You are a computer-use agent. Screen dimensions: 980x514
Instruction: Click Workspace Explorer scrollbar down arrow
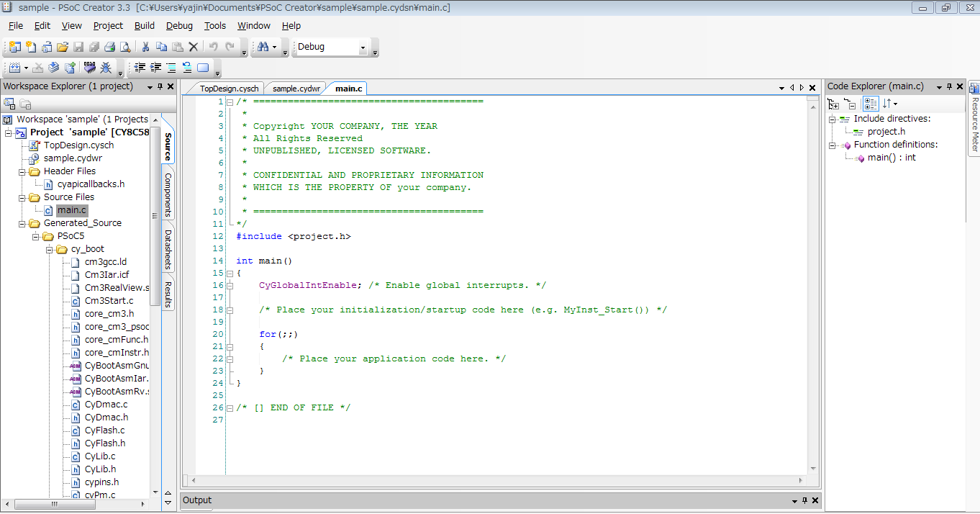pos(155,492)
